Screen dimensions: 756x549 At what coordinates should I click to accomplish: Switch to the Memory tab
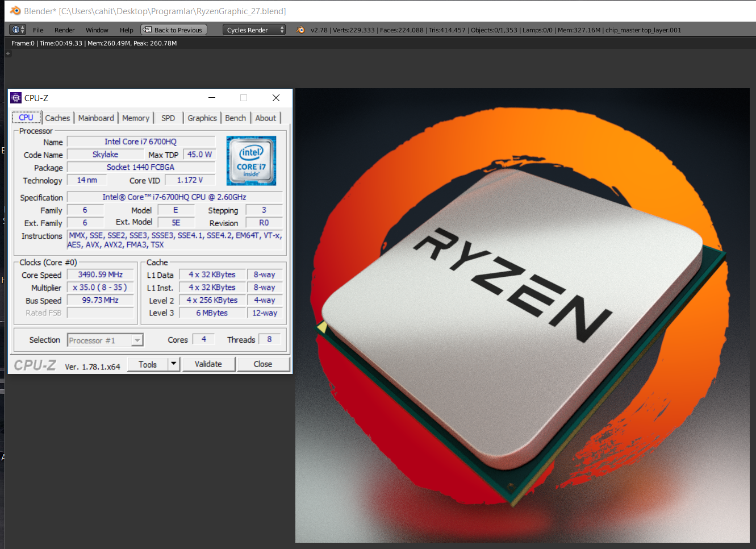click(136, 118)
